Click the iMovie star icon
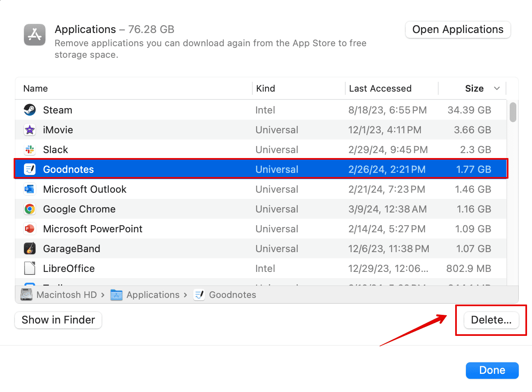This screenshot has height=392, width=532. (30, 130)
